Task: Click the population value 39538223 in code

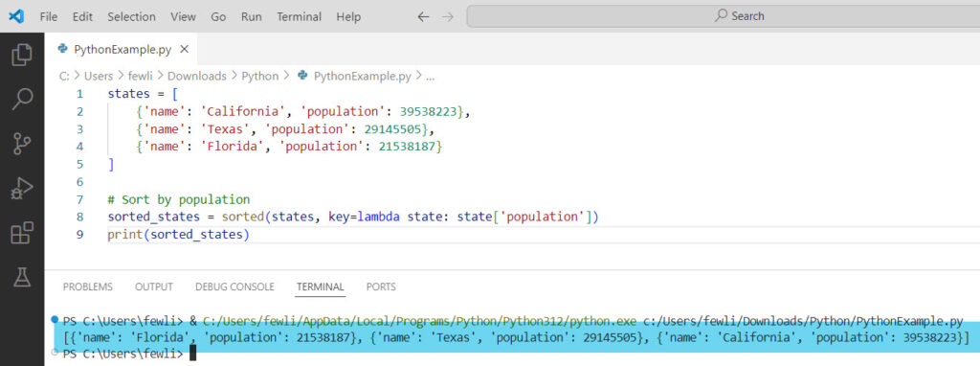Action: (428, 111)
